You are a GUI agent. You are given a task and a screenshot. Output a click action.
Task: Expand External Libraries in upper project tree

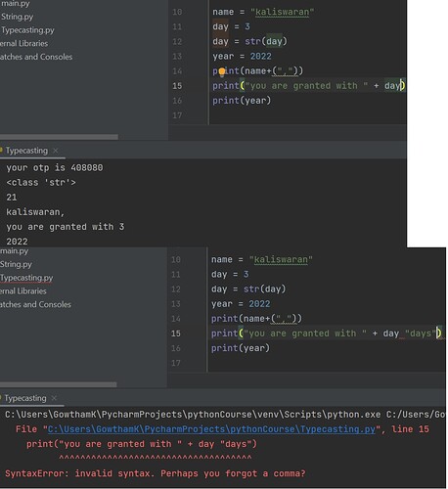click(23, 43)
